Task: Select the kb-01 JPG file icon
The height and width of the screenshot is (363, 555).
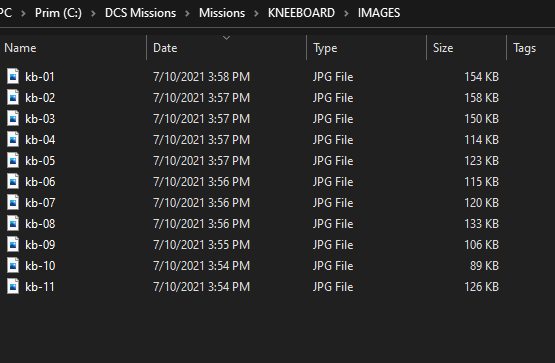Action: pyautogui.click(x=13, y=76)
